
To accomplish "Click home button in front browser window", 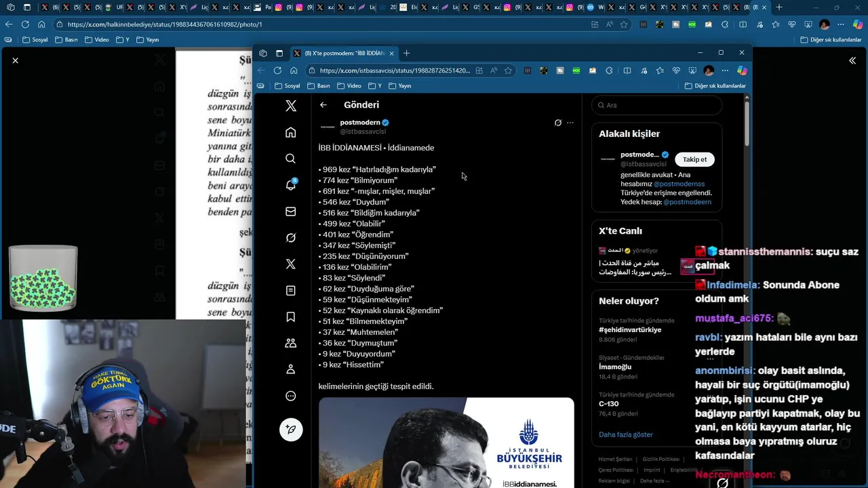I will click(x=294, y=70).
